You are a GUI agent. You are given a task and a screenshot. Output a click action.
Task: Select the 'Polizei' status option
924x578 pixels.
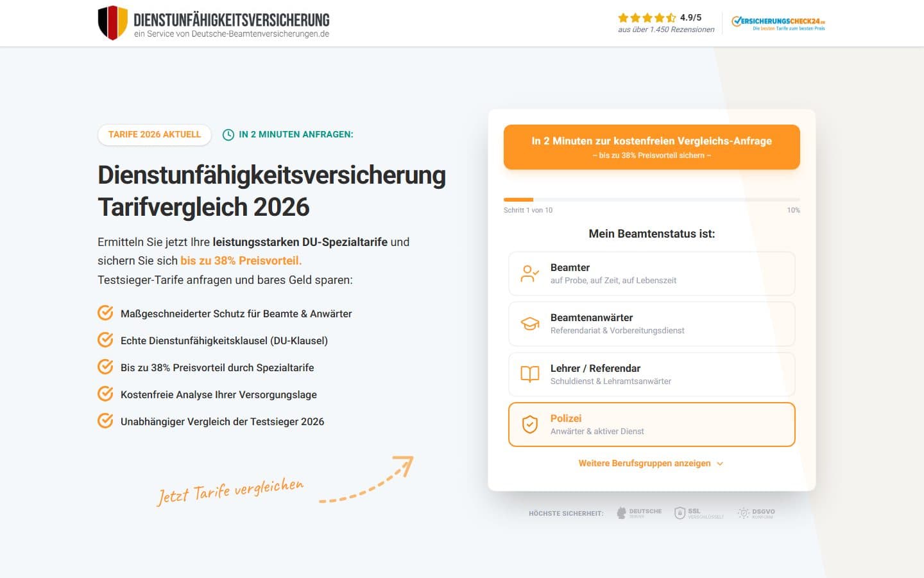652,425
